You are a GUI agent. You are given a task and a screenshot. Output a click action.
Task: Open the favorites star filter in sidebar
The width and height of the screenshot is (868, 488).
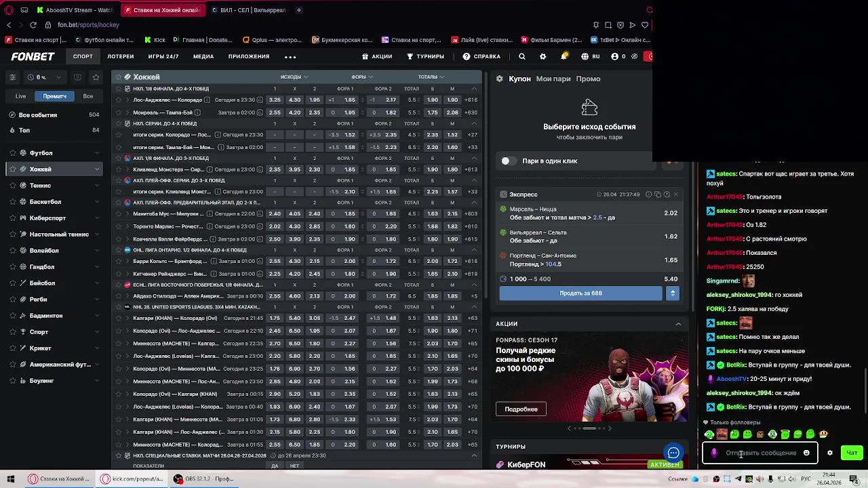pos(96,77)
